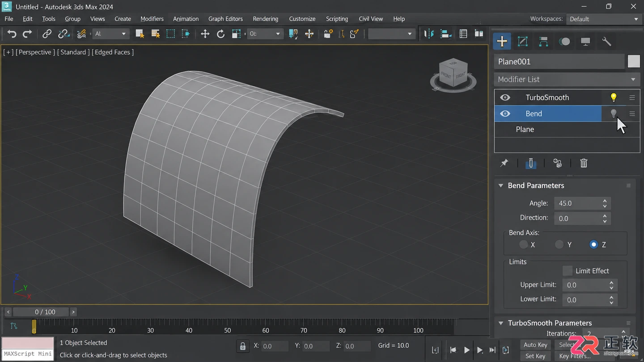Click the Auto Key button
This screenshot has height=362, width=644.
[535, 345]
